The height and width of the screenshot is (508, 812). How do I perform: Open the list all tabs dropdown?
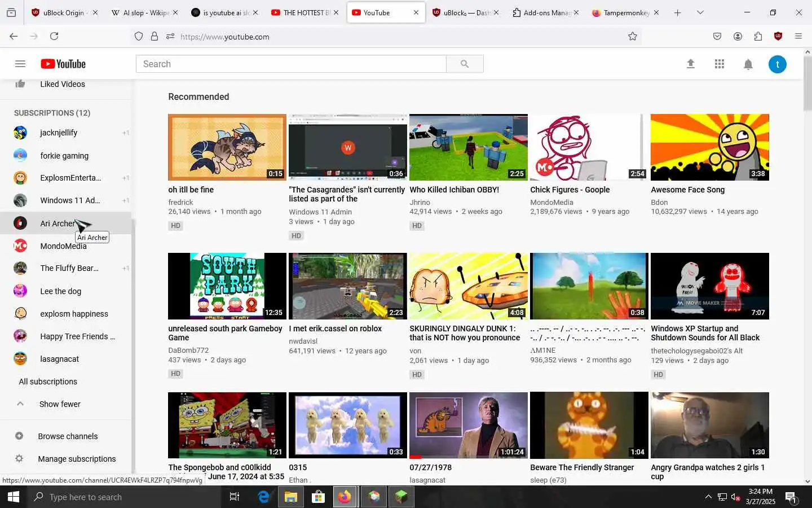(x=700, y=12)
